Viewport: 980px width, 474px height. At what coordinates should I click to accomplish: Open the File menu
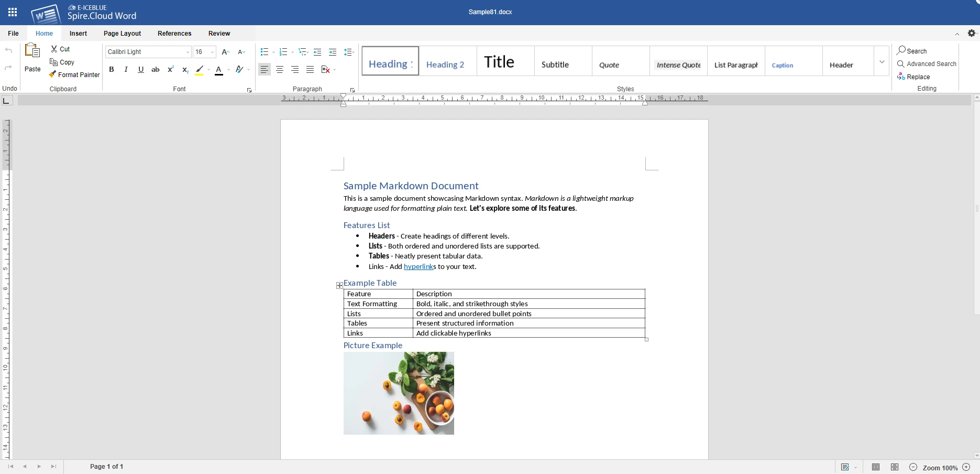pyautogui.click(x=13, y=33)
